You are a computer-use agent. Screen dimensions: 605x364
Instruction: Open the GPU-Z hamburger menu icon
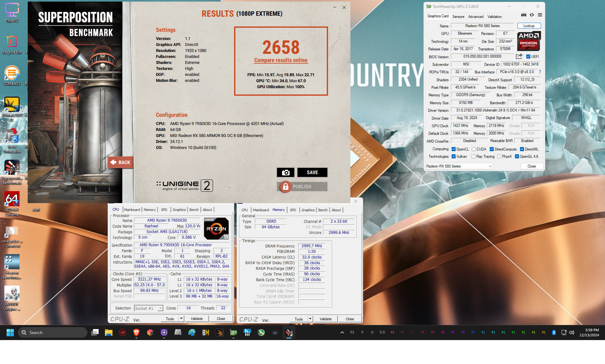[540, 15]
